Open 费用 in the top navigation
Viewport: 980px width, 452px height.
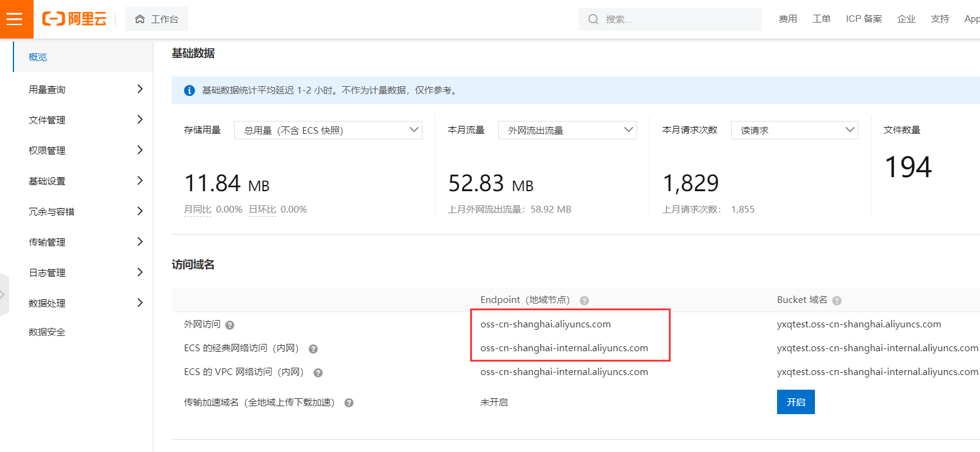788,19
